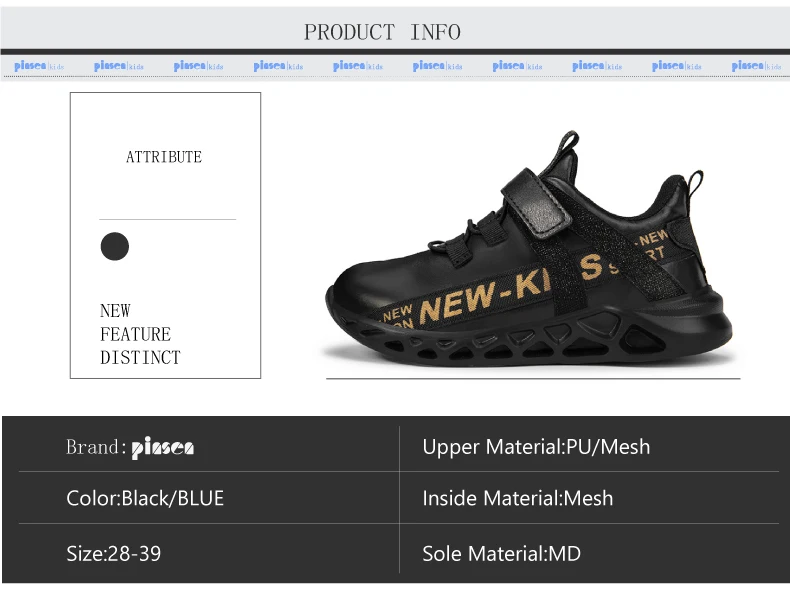Click the black color swatch circle
Viewport: 790px width, 600px height.
coord(115,246)
